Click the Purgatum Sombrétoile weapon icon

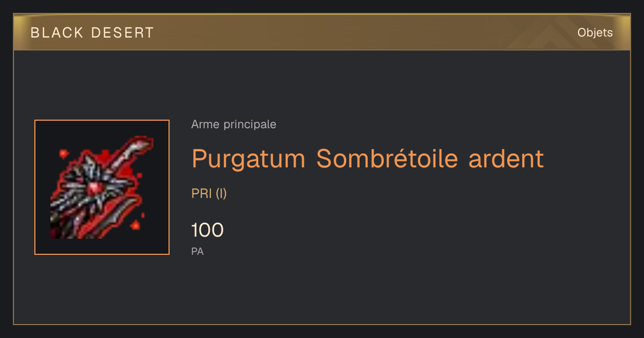pos(102,187)
